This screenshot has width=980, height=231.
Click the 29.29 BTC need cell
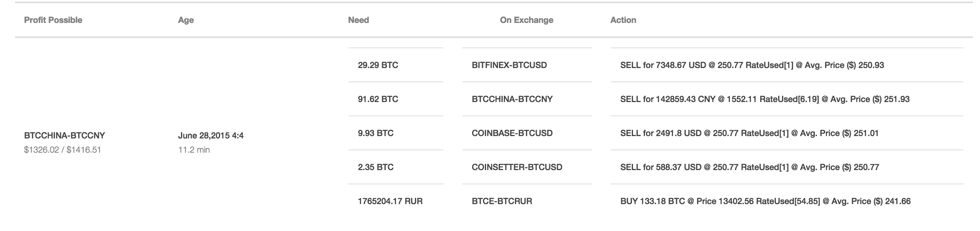[378, 65]
